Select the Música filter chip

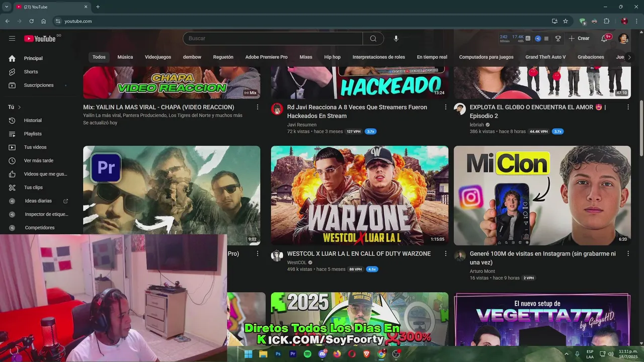[125, 57]
